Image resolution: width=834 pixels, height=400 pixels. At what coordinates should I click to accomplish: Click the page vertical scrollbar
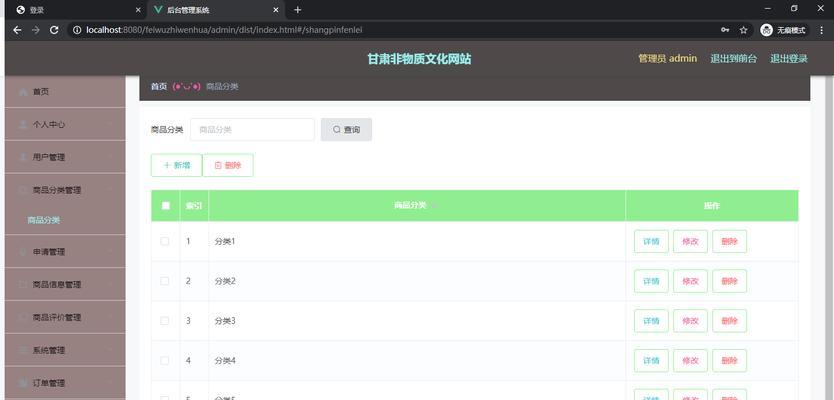(828, 237)
